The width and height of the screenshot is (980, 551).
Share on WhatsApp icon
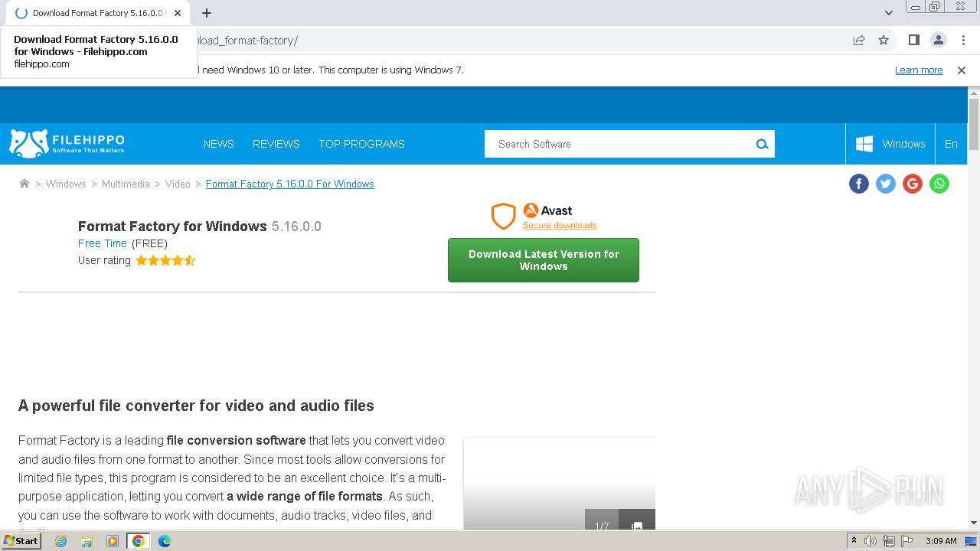click(939, 184)
